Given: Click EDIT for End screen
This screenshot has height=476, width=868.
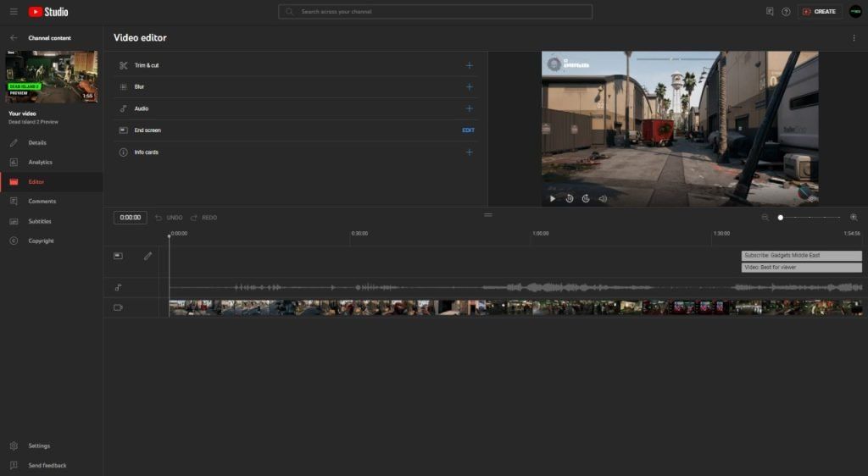Looking at the screenshot, I should [x=468, y=130].
